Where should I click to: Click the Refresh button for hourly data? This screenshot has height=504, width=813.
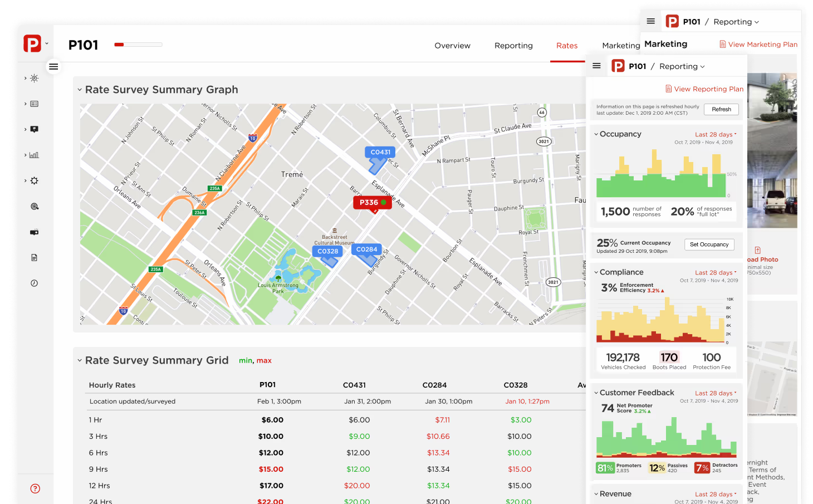coord(721,109)
